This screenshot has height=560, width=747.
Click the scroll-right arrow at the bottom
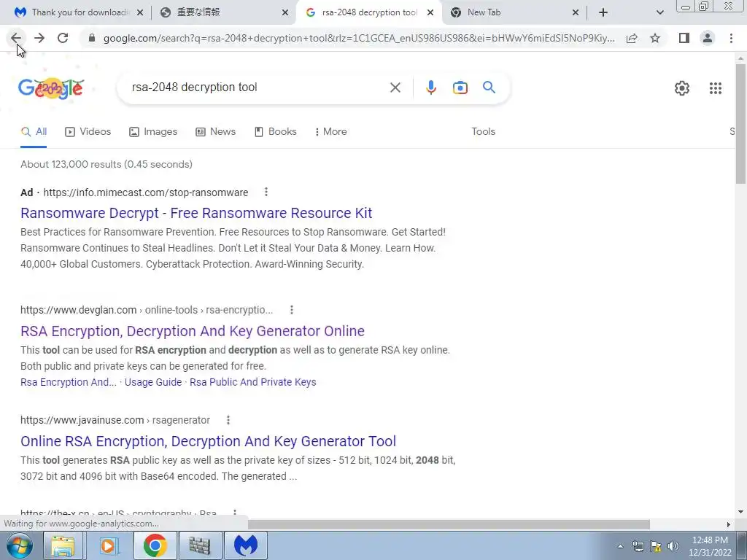[728, 524]
